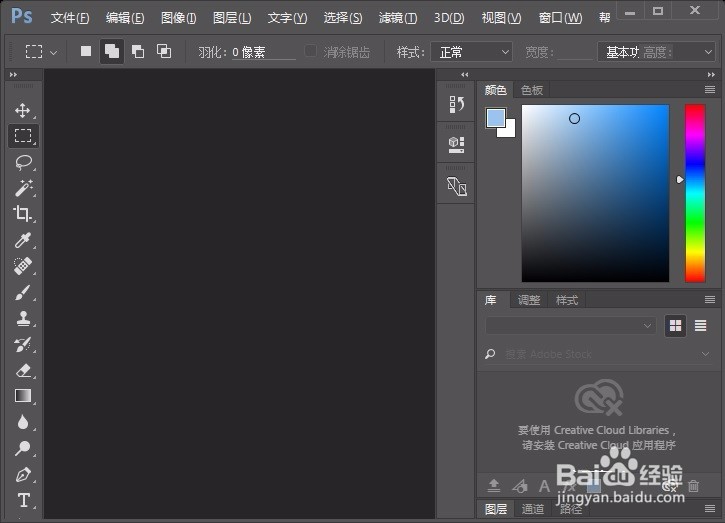Screen dimensions: 725x523
Task: Switch to the 色板 swatches tab
Action: pos(532,90)
